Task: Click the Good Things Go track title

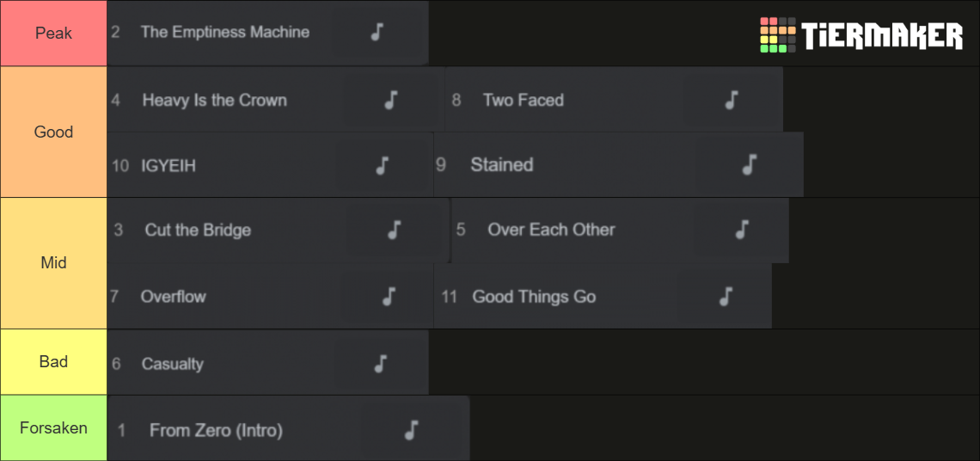Action: coord(534,296)
